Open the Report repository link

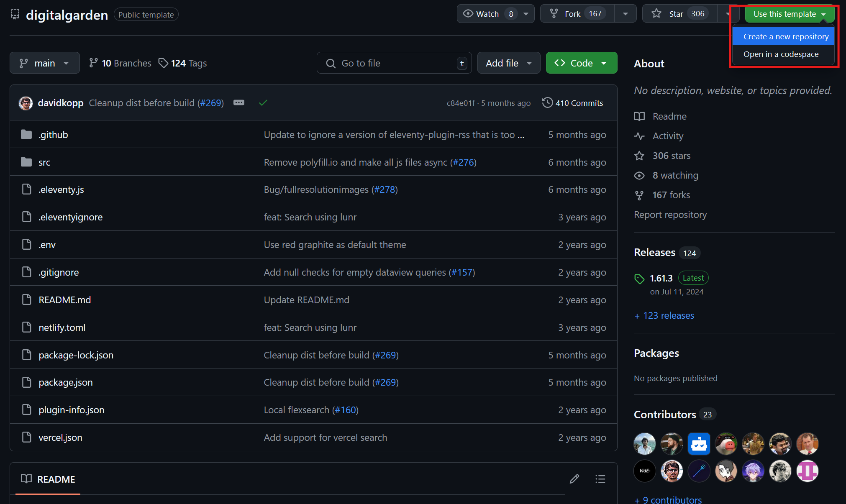coord(670,215)
